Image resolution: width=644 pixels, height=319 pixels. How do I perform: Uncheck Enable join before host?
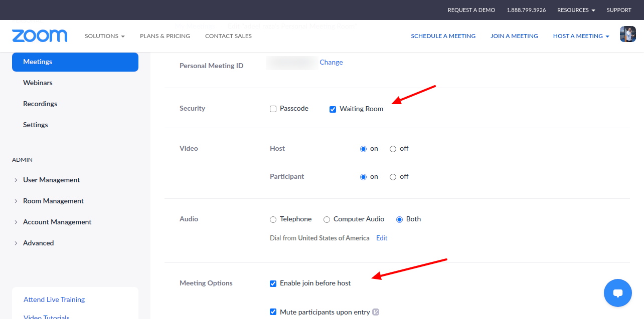click(273, 283)
